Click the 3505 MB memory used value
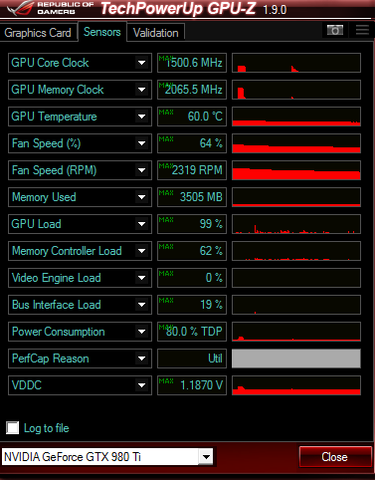 click(x=192, y=197)
